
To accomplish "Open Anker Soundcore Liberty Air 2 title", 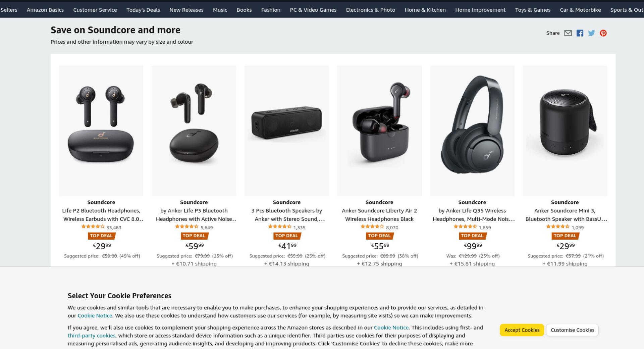I will point(379,215).
